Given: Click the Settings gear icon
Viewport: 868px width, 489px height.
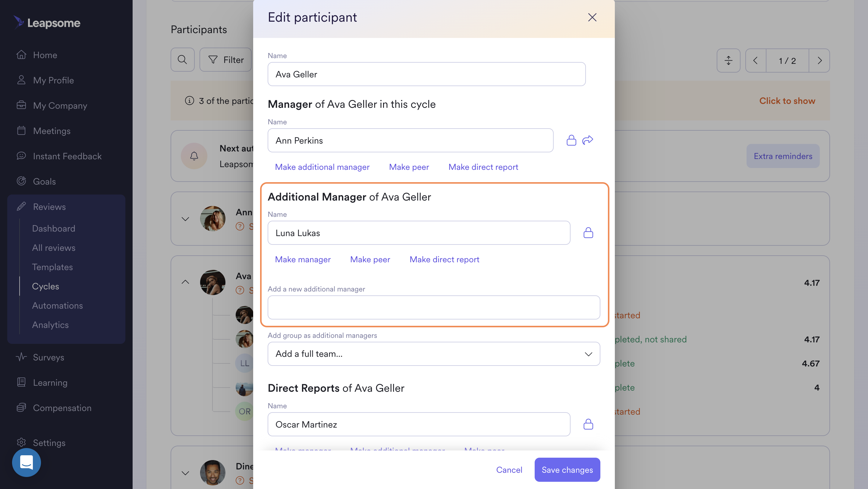Looking at the screenshot, I should (21, 442).
